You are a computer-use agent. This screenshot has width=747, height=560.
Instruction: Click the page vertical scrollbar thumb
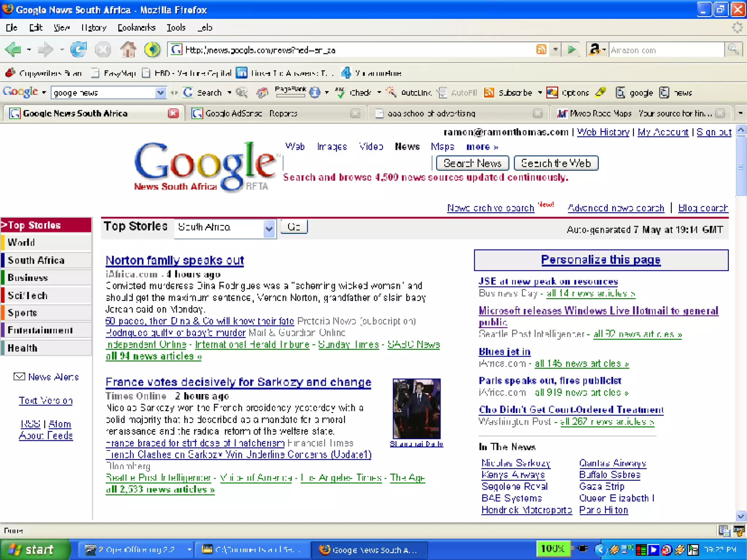coord(741,166)
